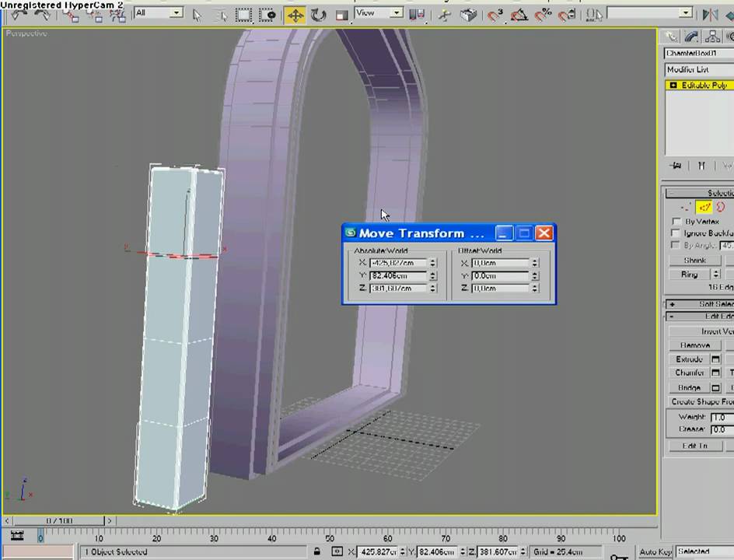Select the Bind to Space Warp tool

tap(117, 16)
